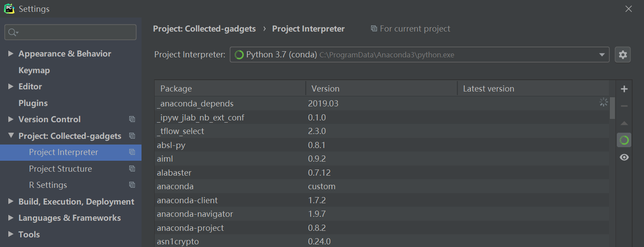644x247 pixels.
Task: Collapse Project: Collected-gadgets tree node
Action: (11, 136)
